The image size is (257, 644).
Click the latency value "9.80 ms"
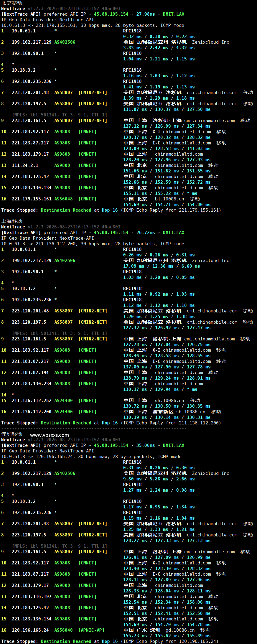(132, 479)
